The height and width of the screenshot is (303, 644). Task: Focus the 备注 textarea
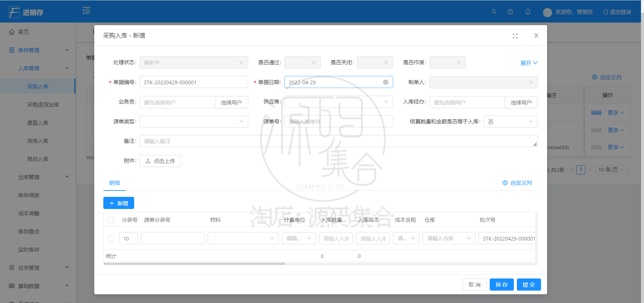(339, 141)
